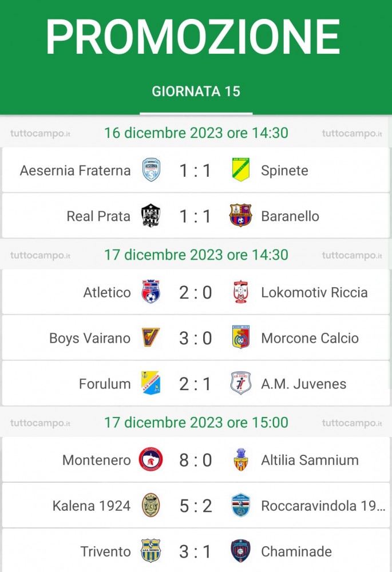Open the Real Prata team logo

(x=151, y=216)
